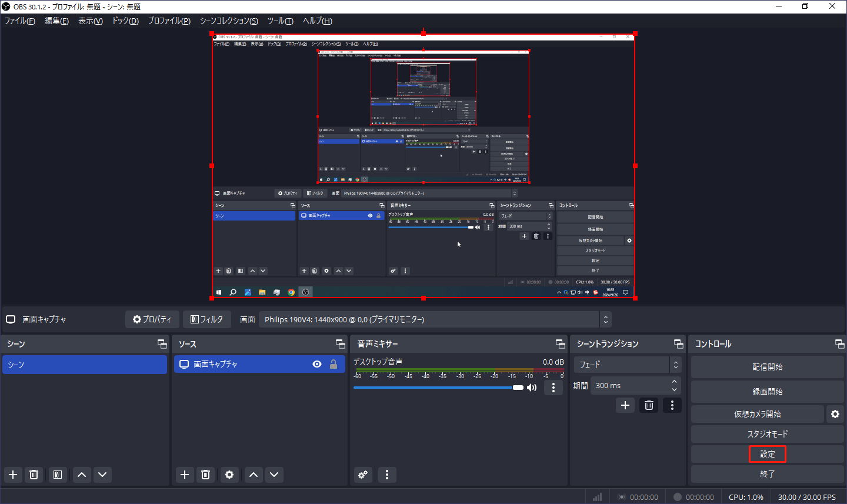This screenshot has width=847, height=504.
Task: Open scene filters icon in Scenes dock
Action: [57, 475]
